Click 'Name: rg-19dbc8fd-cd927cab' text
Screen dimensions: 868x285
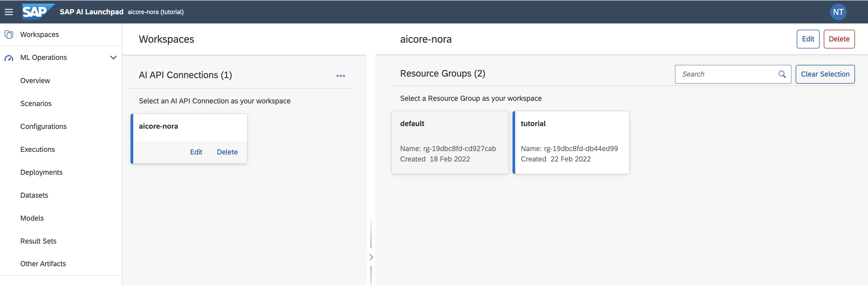[x=448, y=149]
